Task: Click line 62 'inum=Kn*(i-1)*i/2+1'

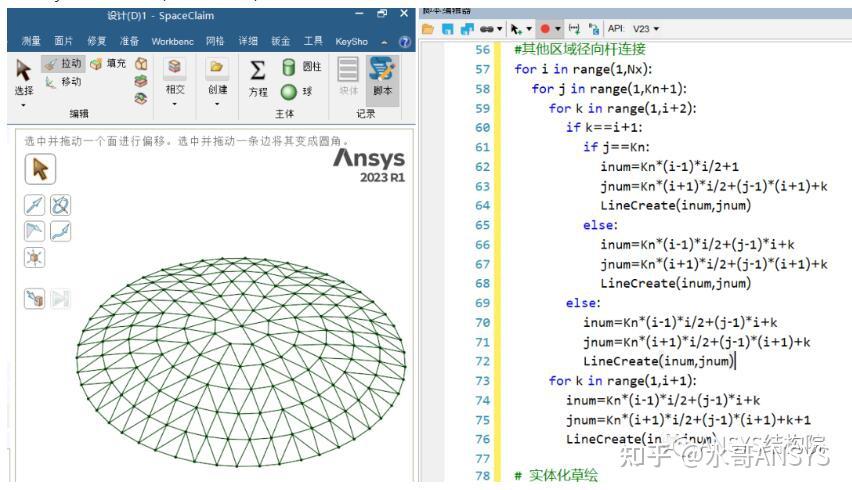Action: 669,167
